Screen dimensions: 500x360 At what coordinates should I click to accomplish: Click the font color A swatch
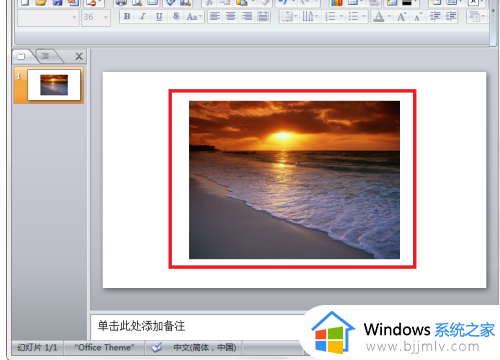tap(378, 16)
